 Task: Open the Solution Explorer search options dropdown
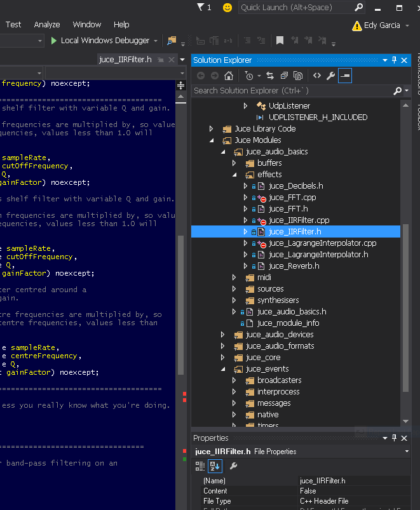(x=407, y=91)
